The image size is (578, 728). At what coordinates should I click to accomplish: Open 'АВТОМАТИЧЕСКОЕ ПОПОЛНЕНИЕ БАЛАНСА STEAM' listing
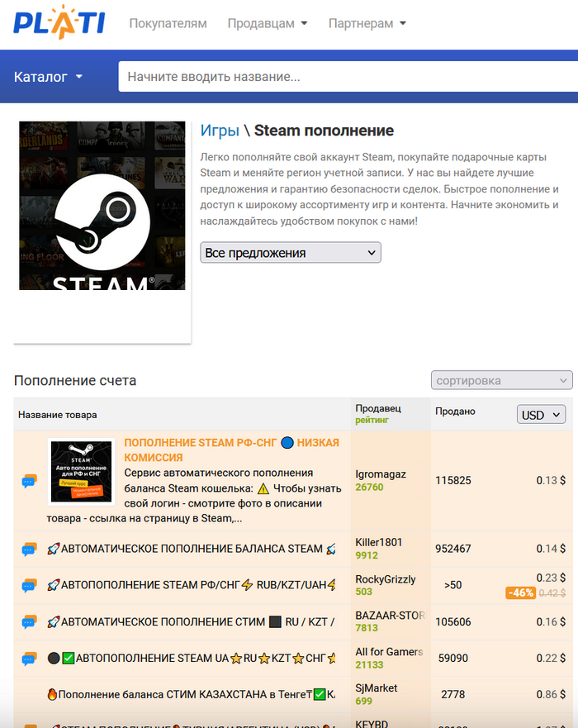click(191, 549)
